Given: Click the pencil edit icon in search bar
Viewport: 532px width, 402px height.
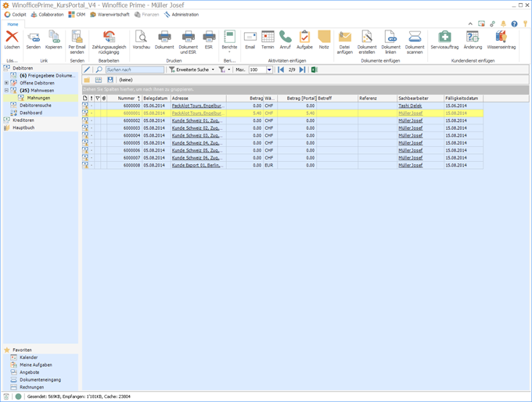Looking at the screenshot, I should (x=87, y=70).
